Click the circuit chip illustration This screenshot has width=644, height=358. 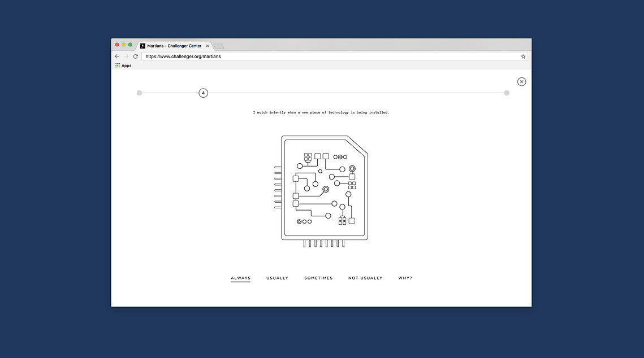pos(321,191)
